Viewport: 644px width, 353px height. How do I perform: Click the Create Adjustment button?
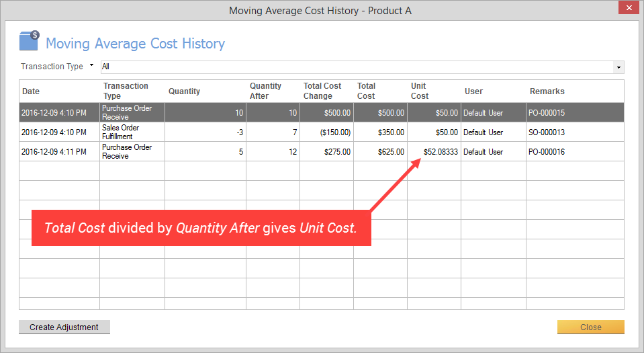click(x=64, y=327)
